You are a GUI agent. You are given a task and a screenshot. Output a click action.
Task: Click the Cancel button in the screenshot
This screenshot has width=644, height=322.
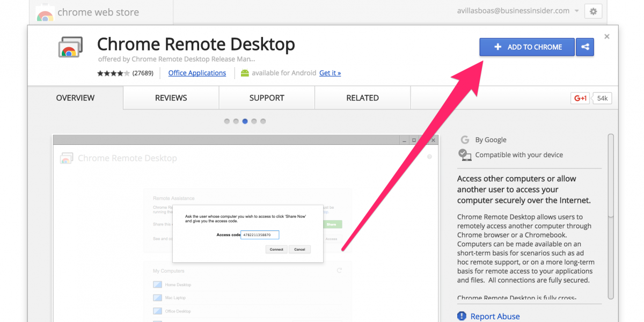299,250
